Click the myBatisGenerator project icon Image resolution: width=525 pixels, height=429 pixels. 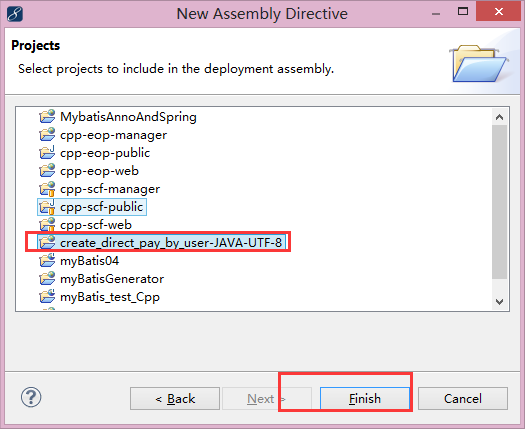pos(47,279)
